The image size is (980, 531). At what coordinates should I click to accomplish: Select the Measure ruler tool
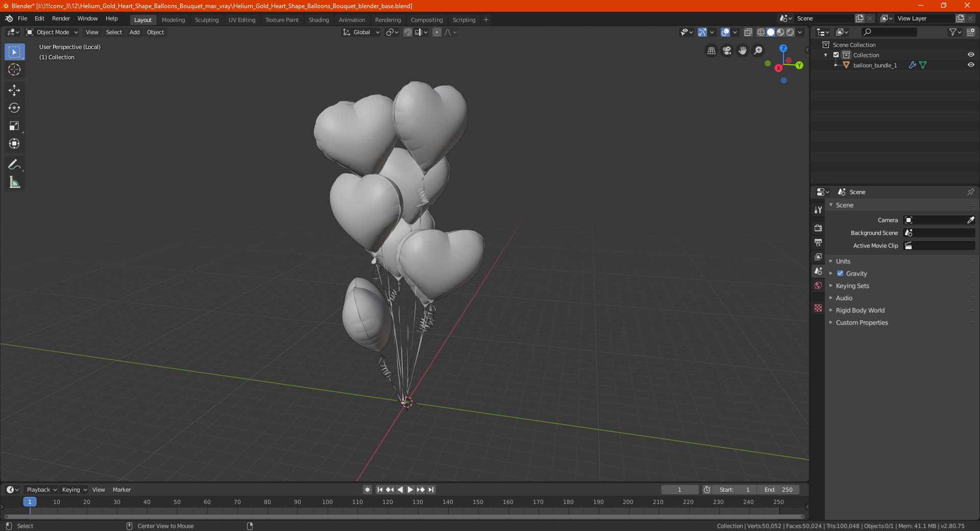[x=14, y=182]
